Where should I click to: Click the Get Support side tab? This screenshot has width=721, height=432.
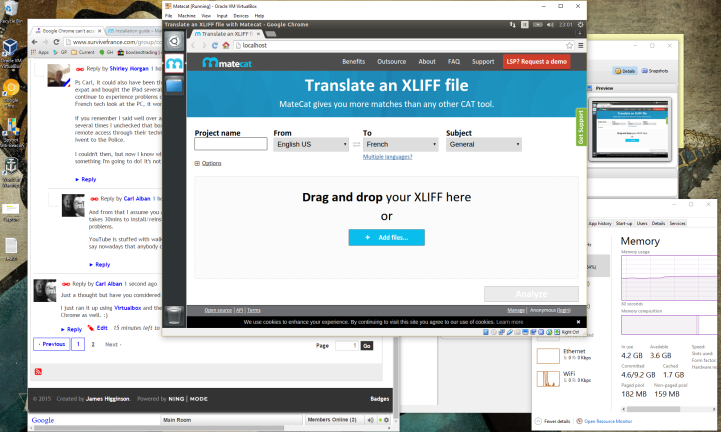(x=581, y=127)
